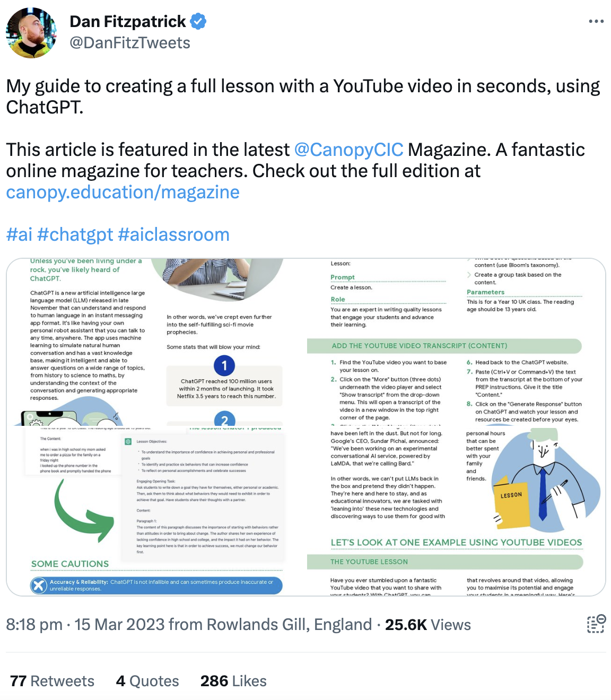View the top-left magazine page image

[156, 342]
